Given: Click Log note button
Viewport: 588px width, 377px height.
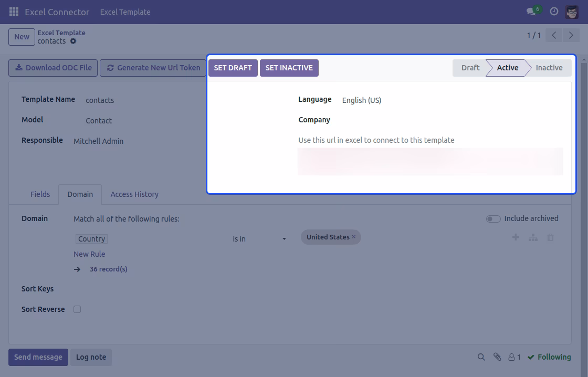Looking at the screenshot, I should tap(91, 357).
